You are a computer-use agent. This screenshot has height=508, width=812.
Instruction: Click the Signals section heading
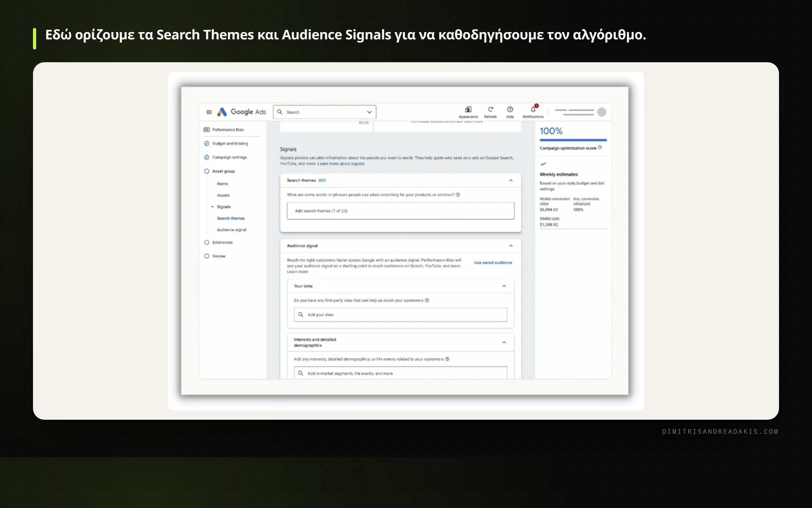click(288, 149)
